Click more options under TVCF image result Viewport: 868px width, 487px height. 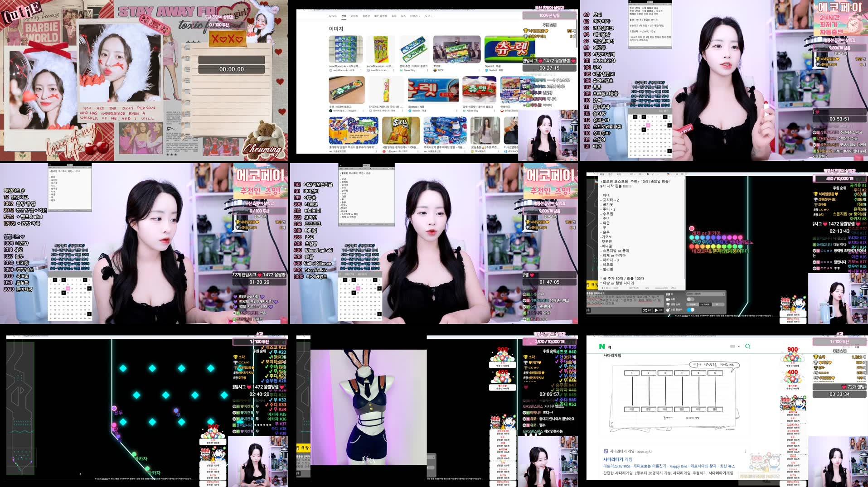coord(478,70)
